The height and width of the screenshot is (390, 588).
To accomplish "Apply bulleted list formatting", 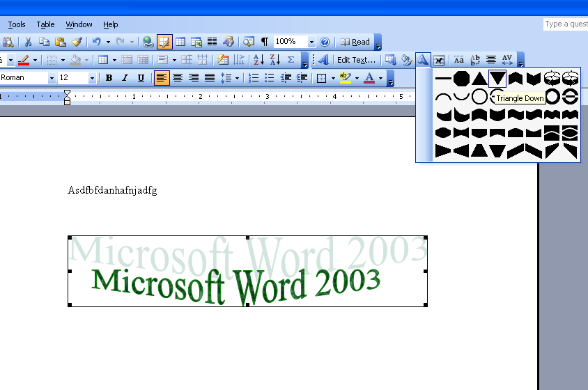I will pos(270,78).
